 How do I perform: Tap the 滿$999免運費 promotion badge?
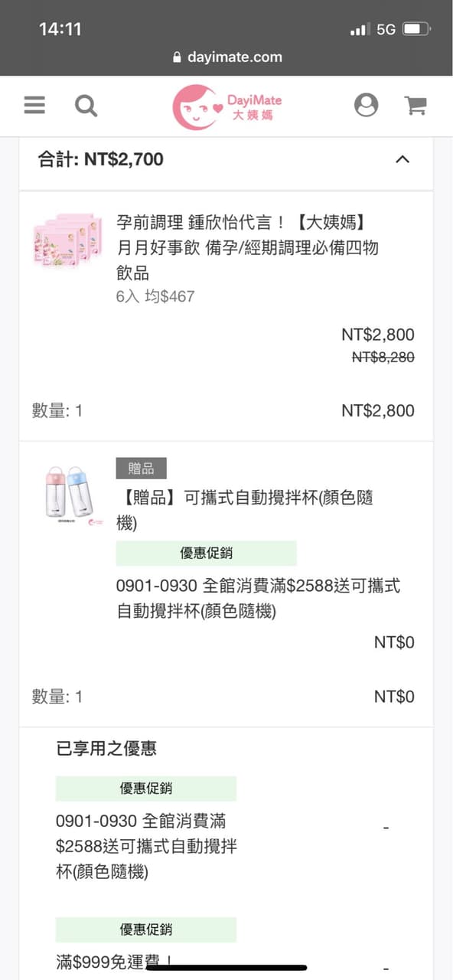point(145,929)
